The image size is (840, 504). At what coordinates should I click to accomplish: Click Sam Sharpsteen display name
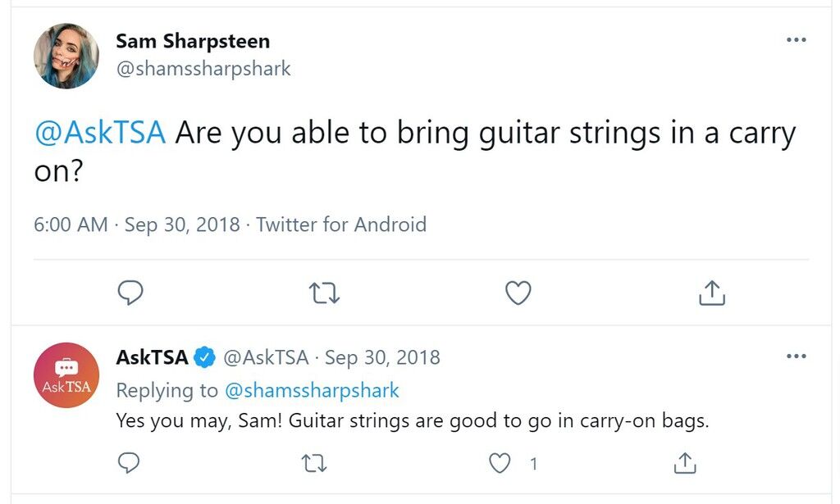(x=193, y=41)
